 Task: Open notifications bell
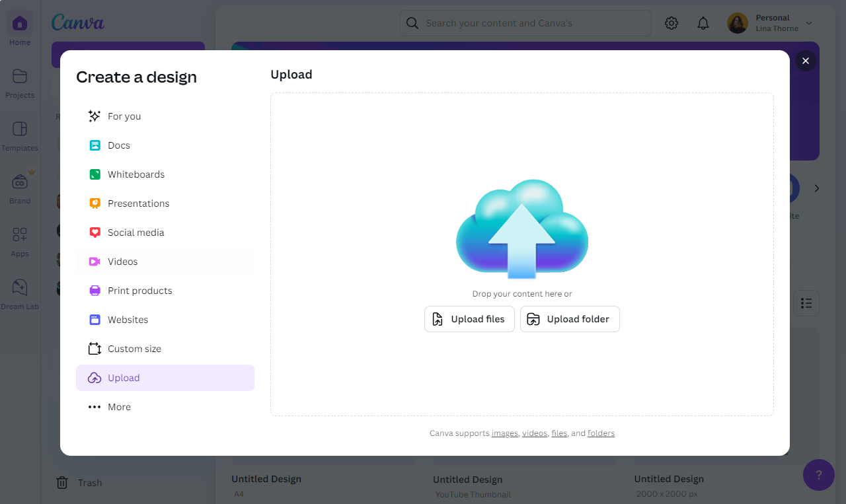(x=703, y=23)
